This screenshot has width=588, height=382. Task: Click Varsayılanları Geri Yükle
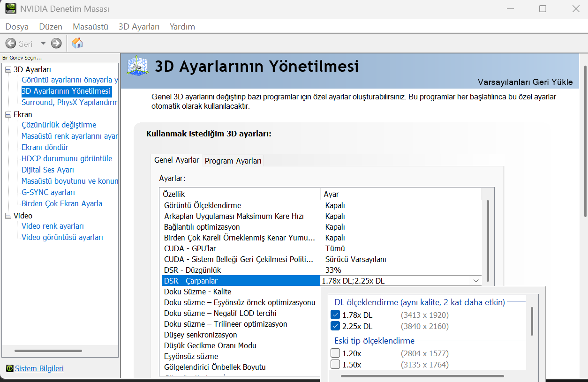coord(525,82)
